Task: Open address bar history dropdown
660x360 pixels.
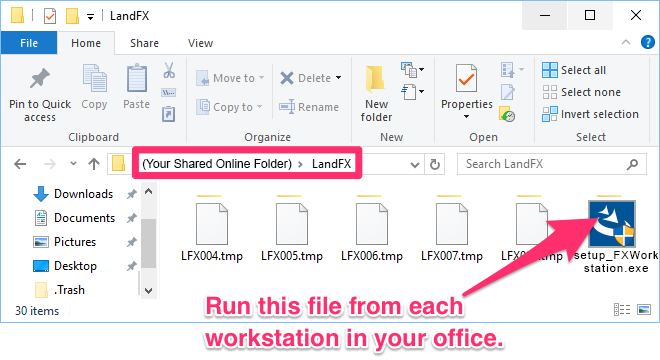Action: [x=415, y=165]
